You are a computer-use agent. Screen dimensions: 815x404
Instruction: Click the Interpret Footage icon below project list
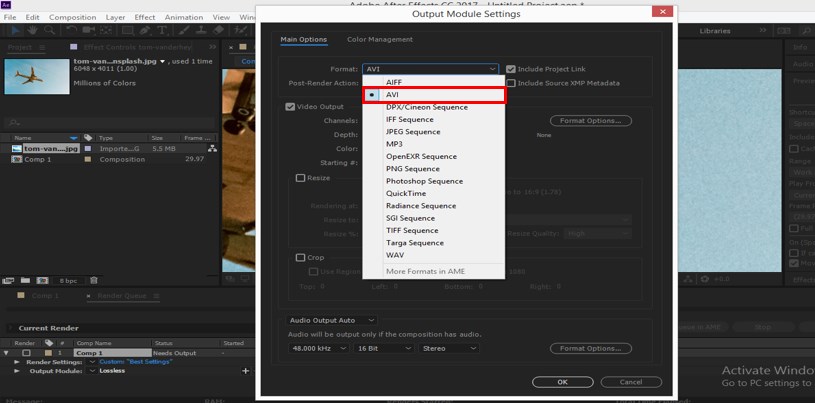(x=8, y=280)
